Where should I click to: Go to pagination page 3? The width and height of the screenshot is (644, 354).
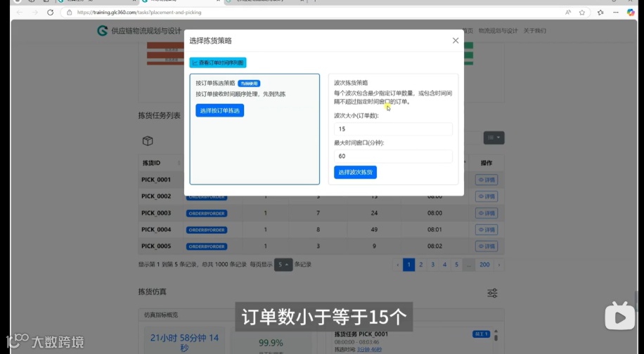pos(432,265)
